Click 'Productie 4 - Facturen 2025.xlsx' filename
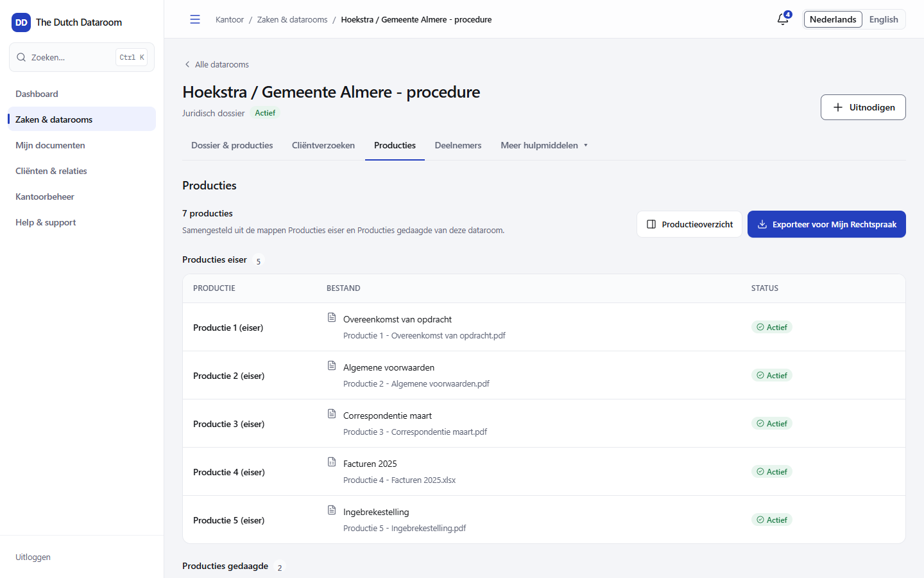This screenshot has height=578, width=924. click(x=400, y=480)
